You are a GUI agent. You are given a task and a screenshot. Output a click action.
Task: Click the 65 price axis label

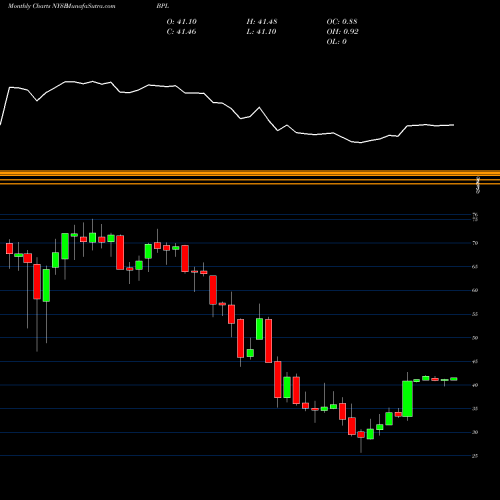pyautogui.click(x=475, y=267)
